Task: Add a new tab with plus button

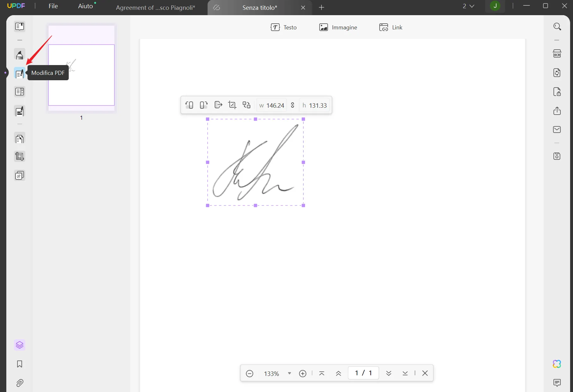Action: tap(321, 8)
